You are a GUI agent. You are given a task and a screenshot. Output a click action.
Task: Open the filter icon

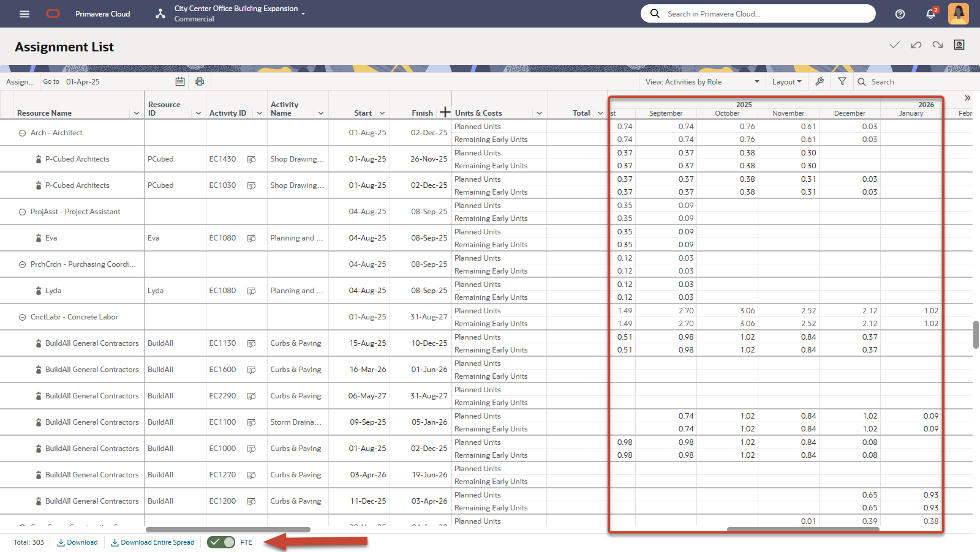click(842, 81)
